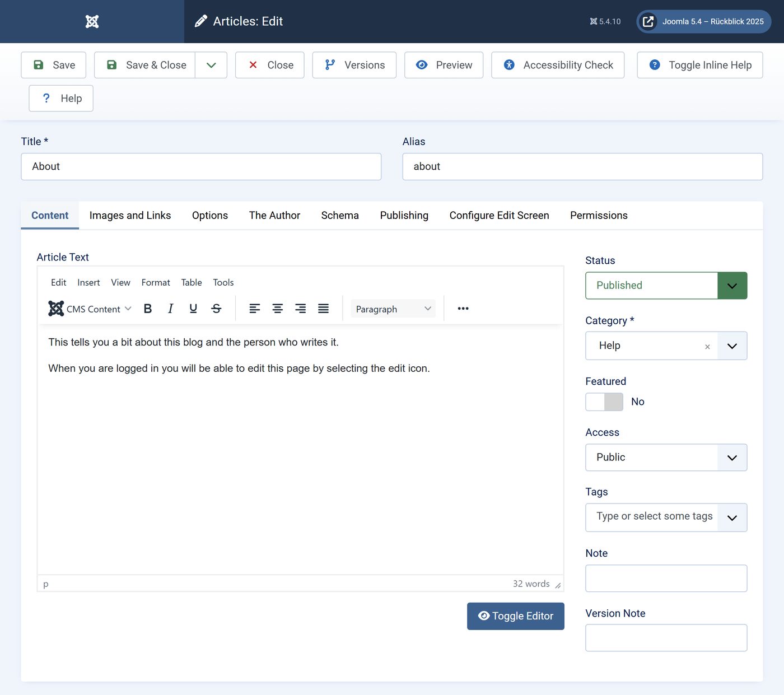Open the Paragraph format dropdown
Viewport: 784px width, 695px height.
click(393, 309)
